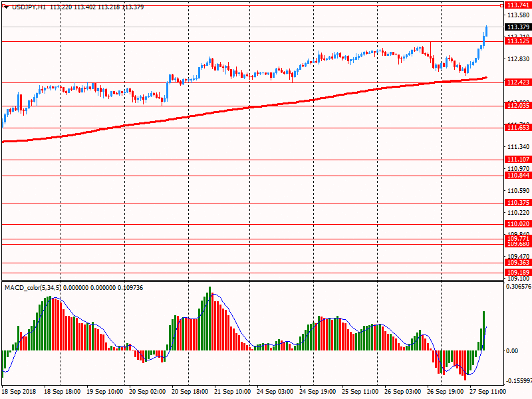Click the 110.970 price axis value
532x399 pixels.
518,168
